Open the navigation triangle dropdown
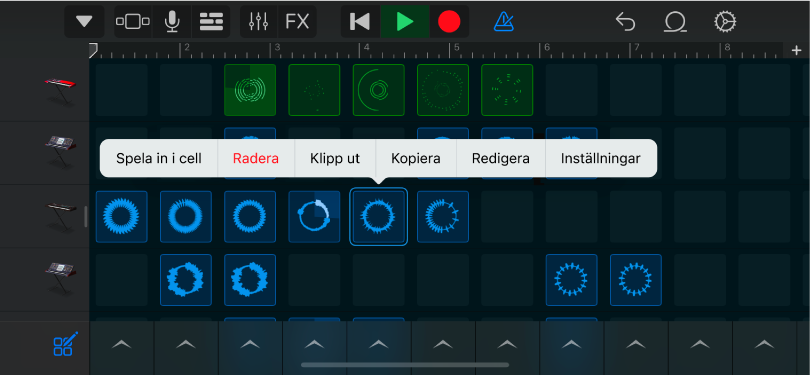The width and height of the screenshot is (811, 375). (84, 22)
